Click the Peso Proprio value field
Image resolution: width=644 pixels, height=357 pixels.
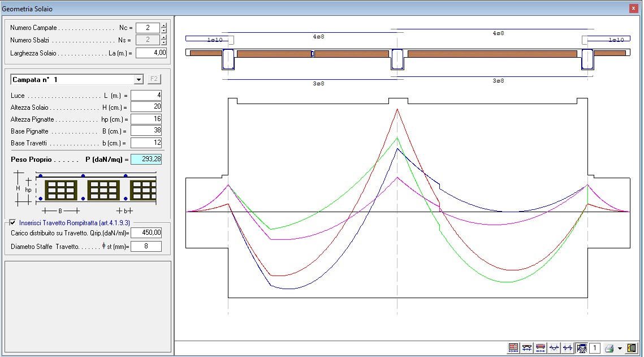click(x=146, y=159)
